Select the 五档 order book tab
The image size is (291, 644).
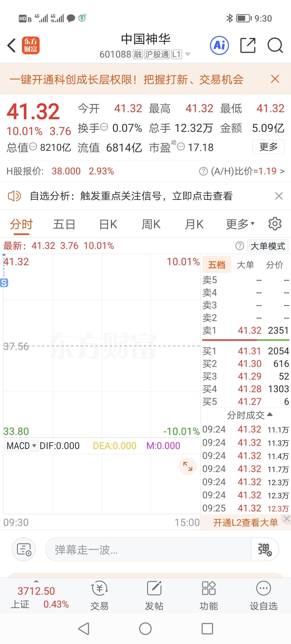(x=217, y=264)
